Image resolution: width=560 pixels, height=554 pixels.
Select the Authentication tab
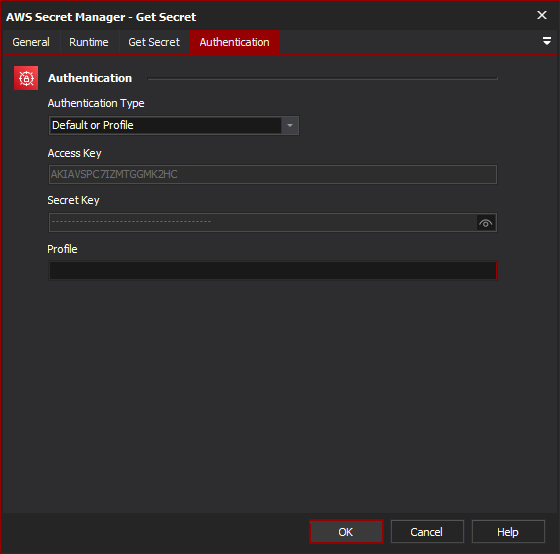coord(235,42)
